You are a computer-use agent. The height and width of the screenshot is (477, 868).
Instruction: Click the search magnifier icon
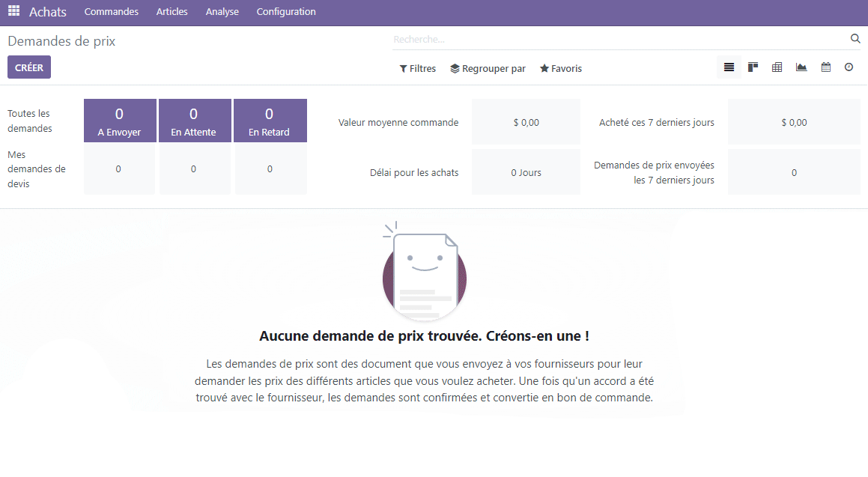[x=855, y=39]
